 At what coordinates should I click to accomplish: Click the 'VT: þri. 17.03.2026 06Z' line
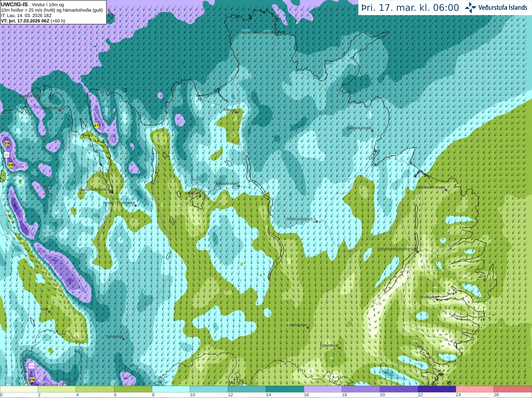[33, 21]
